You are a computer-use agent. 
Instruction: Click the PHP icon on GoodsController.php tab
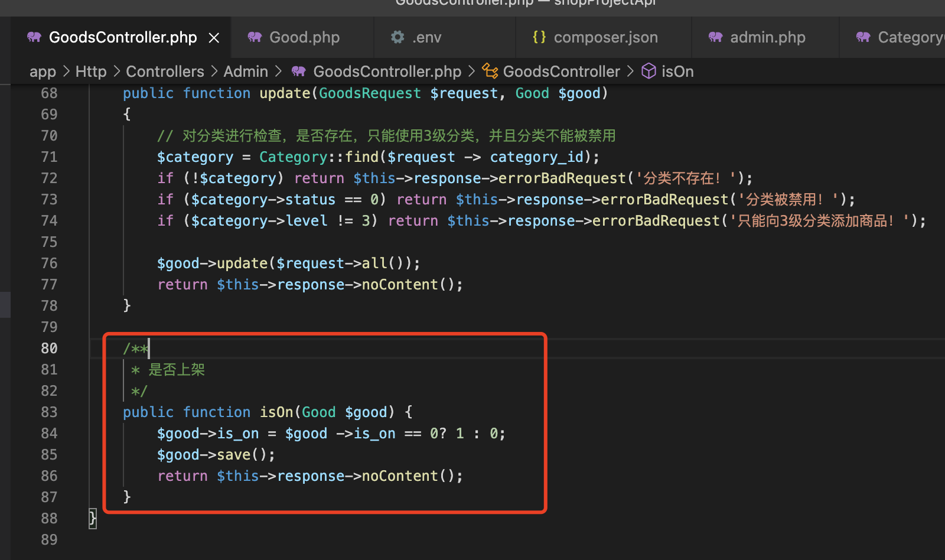(34, 37)
